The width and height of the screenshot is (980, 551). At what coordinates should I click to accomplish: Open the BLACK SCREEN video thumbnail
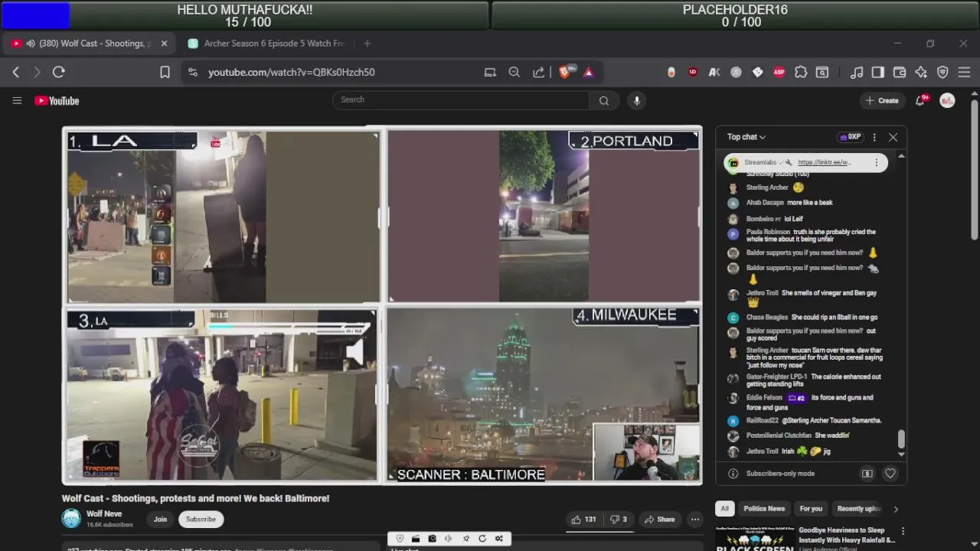coord(755,539)
